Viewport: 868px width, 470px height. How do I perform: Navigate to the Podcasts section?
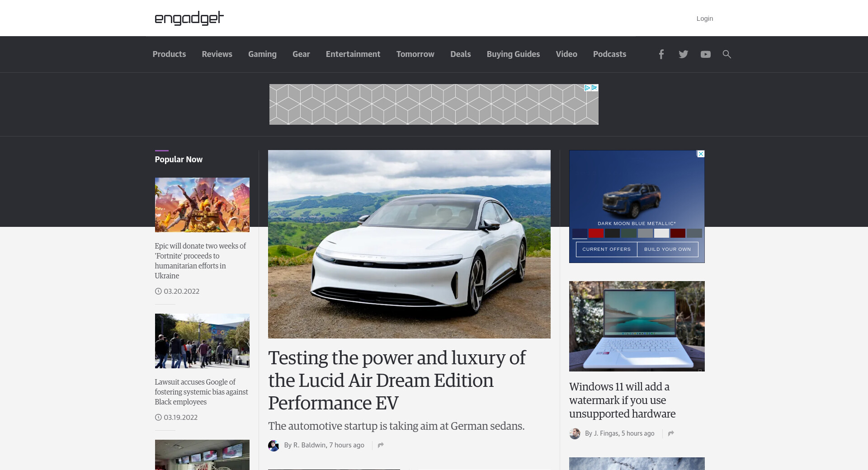click(x=609, y=54)
